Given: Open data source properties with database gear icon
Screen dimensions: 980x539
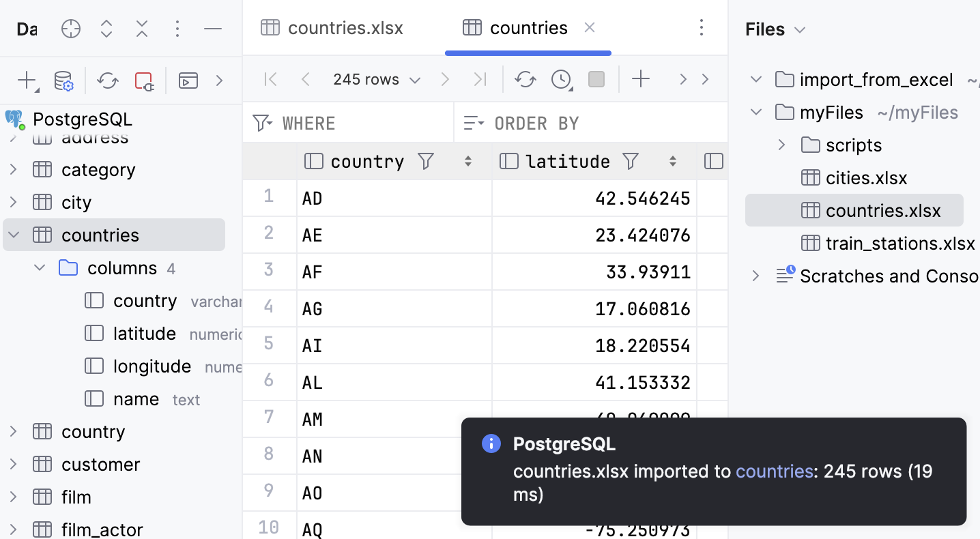Looking at the screenshot, I should point(63,81).
